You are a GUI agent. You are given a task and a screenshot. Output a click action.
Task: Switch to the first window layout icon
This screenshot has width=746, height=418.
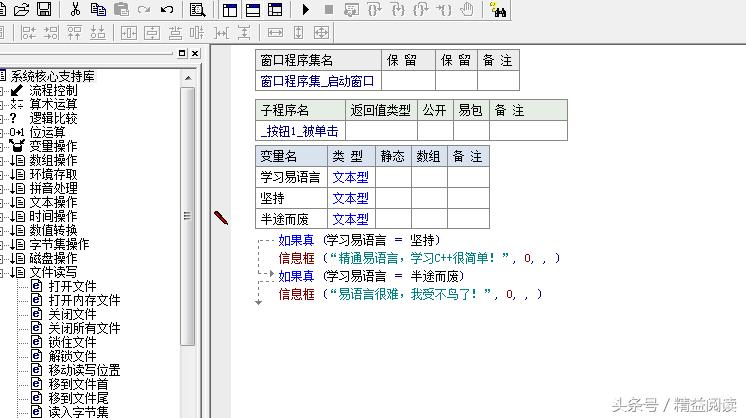pyautogui.click(x=230, y=10)
